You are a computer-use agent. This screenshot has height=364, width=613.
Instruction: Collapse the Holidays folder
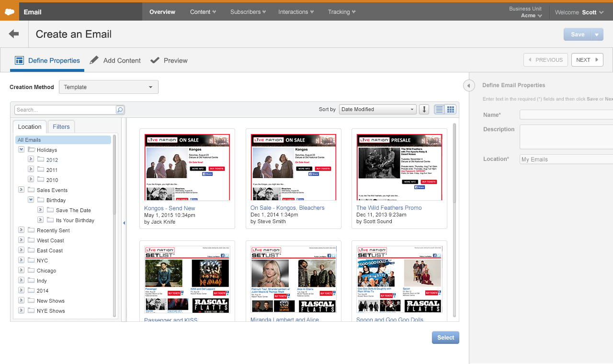coord(21,149)
